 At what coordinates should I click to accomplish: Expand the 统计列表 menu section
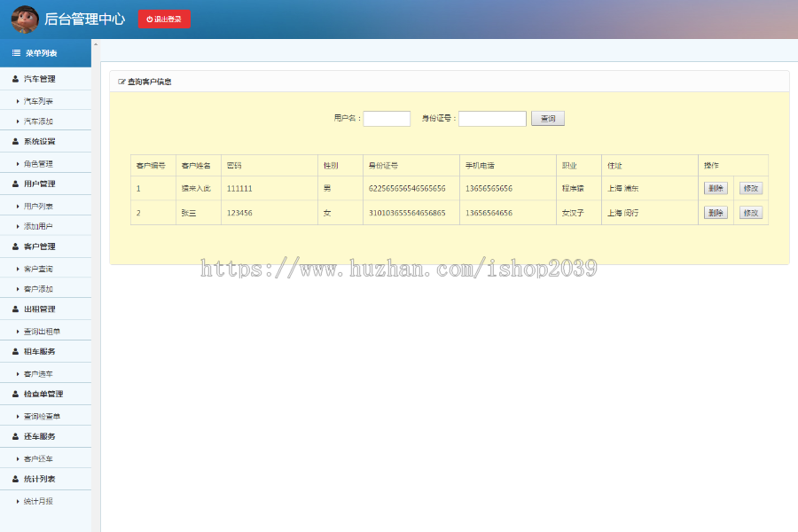point(45,479)
